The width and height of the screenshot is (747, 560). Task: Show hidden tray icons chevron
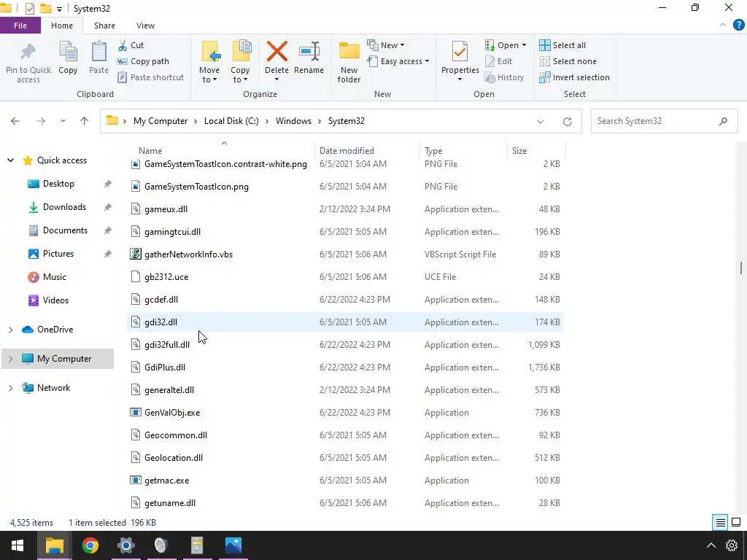[x=711, y=545]
